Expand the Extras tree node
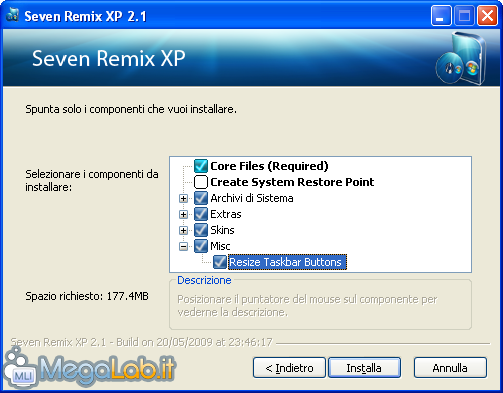The width and height of the screenshot is (503, 393). click(183, 214)
